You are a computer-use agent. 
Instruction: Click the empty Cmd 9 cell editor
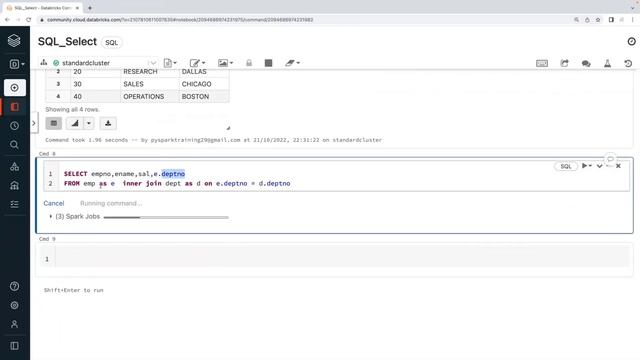[x=342, y=256]
